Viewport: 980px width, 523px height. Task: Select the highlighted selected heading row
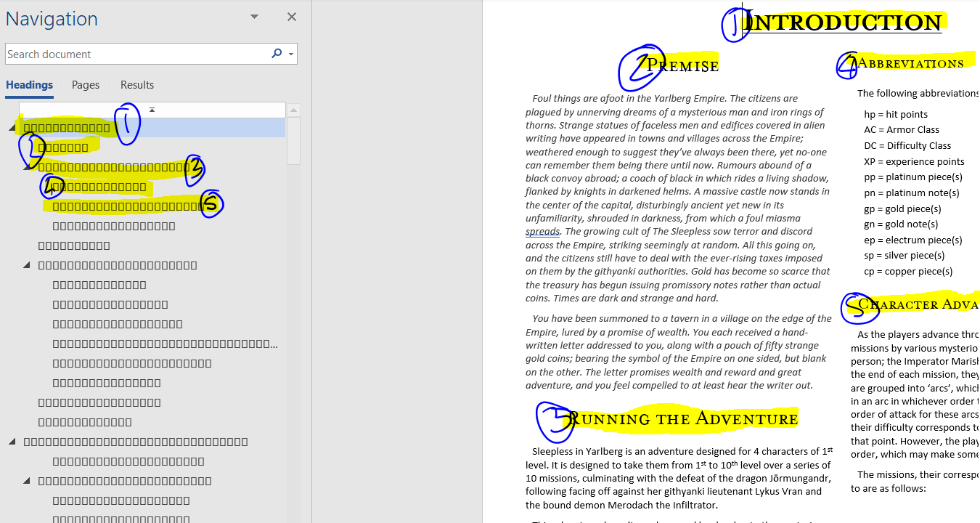coord(152,129)
